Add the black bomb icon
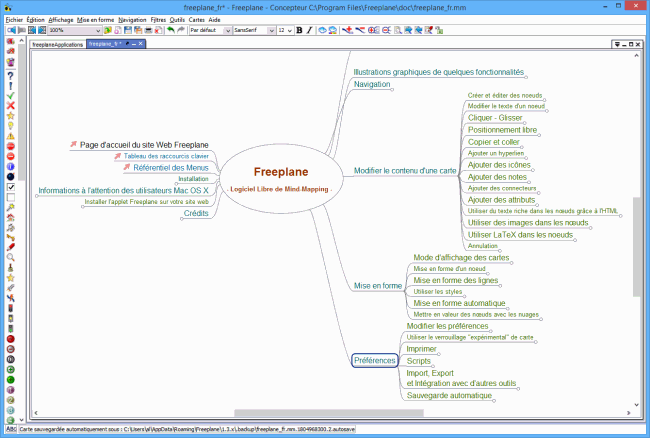The height and width of the screenshot is (438, 650). tap(11, 177)
